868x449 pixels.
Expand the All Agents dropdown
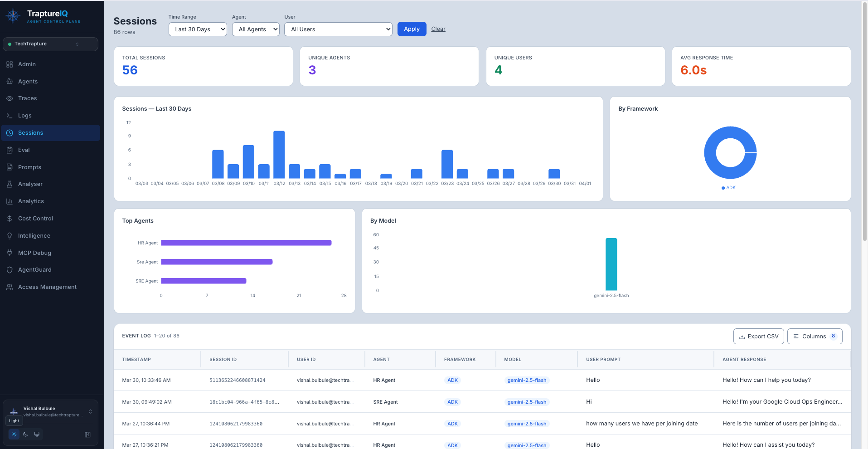pos(255,29)
